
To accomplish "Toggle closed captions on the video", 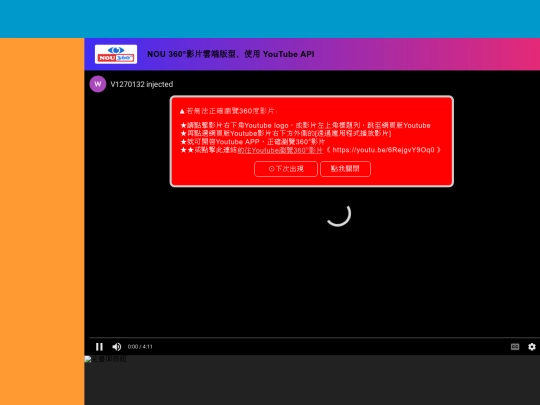I will coord(515,346).
